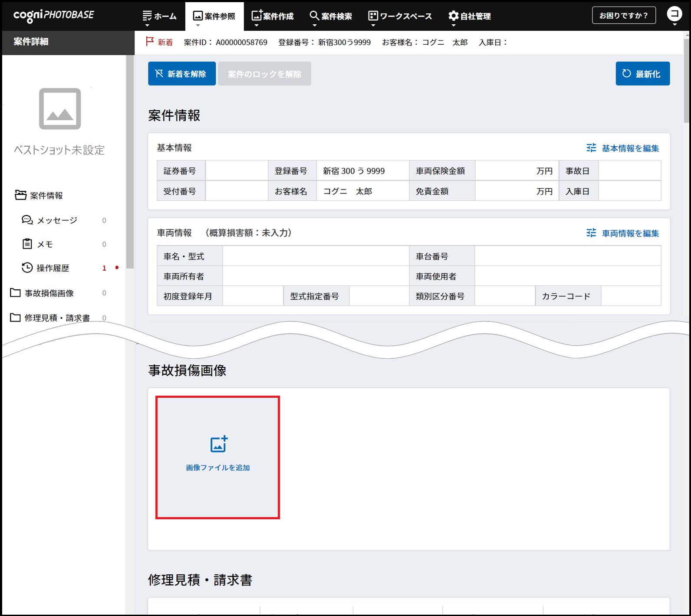
Task: Open メッセージ in the sidebar
Action: click(50, 220)
